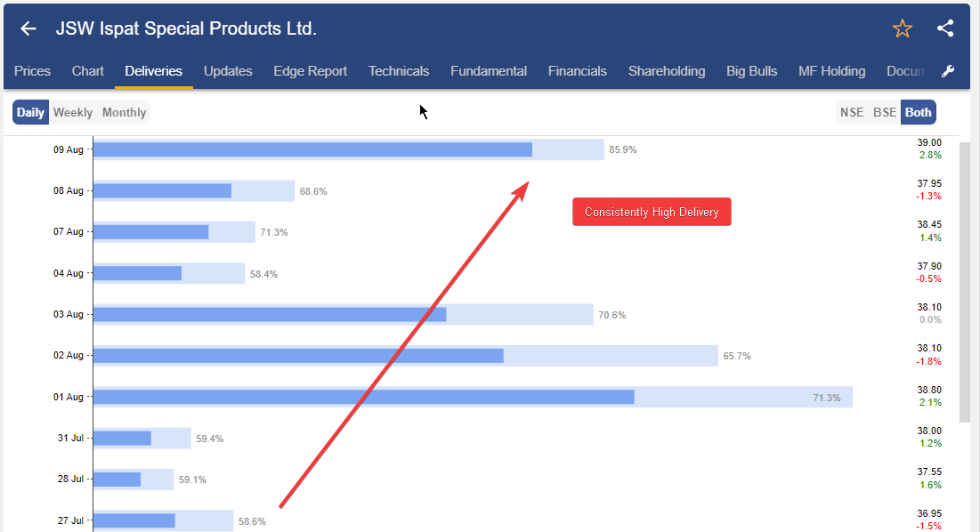Open tab settings wrench icon
The image size is (980, 532).
point(948,71)
